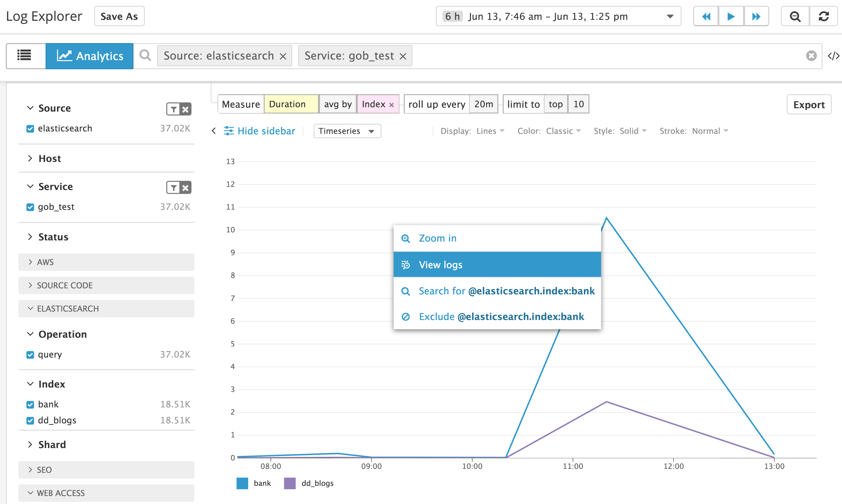The image size is (842, 504).
Task: Toggle the dd_blogs index checkbox
Action: 30,420
